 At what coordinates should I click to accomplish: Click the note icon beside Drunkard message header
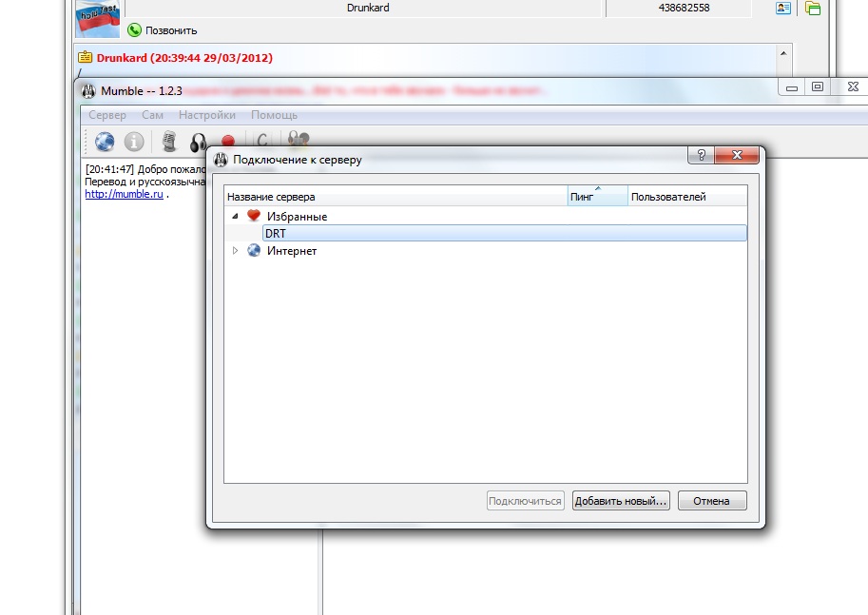coord(86,57)
